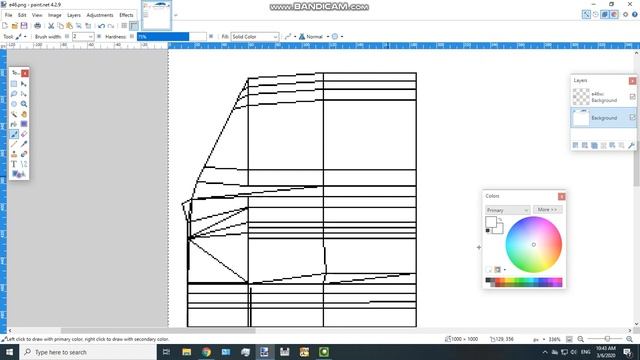Click the Print icon
Image resolution: width=640 pixels, height=360 pixels.
click(38, 26)
